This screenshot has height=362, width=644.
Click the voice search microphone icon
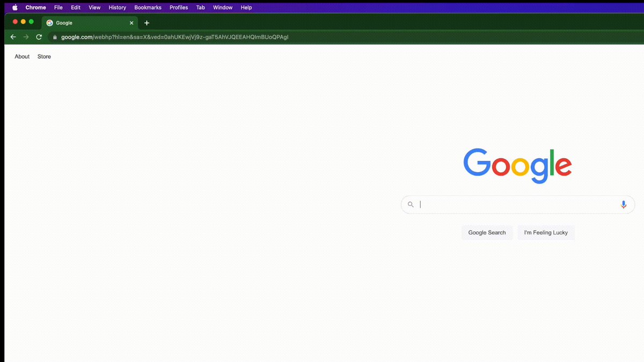click(623, 204)
